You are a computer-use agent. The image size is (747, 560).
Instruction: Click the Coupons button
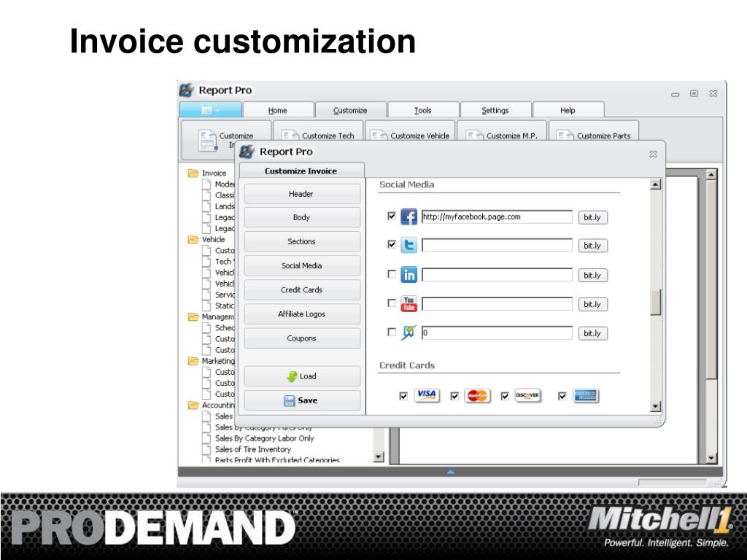(302, 338)
